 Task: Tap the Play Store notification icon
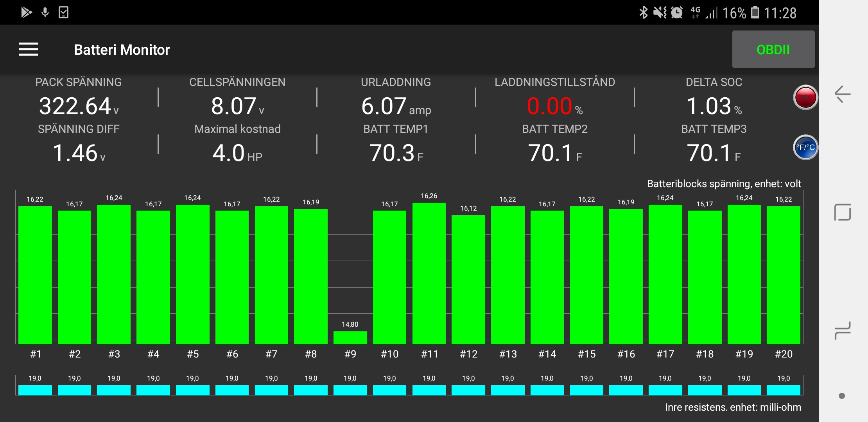[x=26, y=13]
